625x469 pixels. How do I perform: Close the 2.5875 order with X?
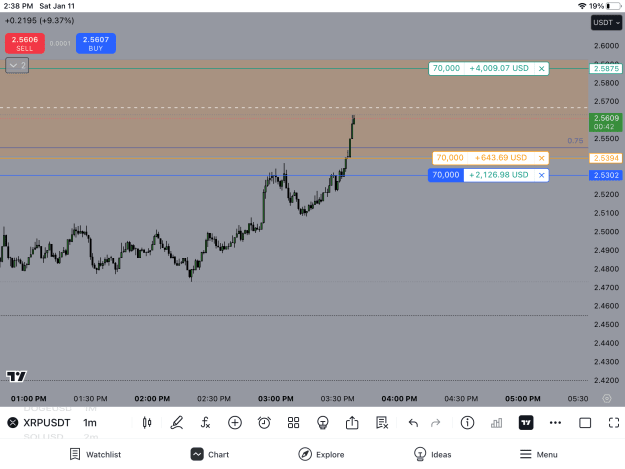click(x=541, y=69)
